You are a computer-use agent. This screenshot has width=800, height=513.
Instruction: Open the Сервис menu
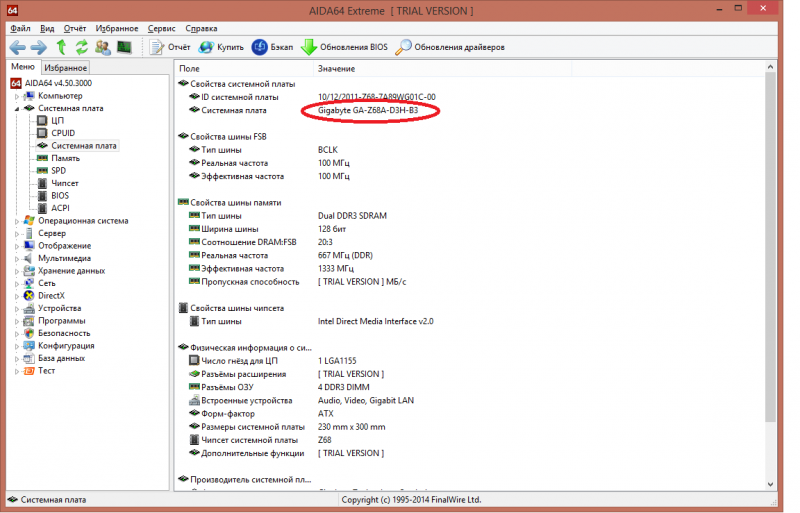[161, 29]
